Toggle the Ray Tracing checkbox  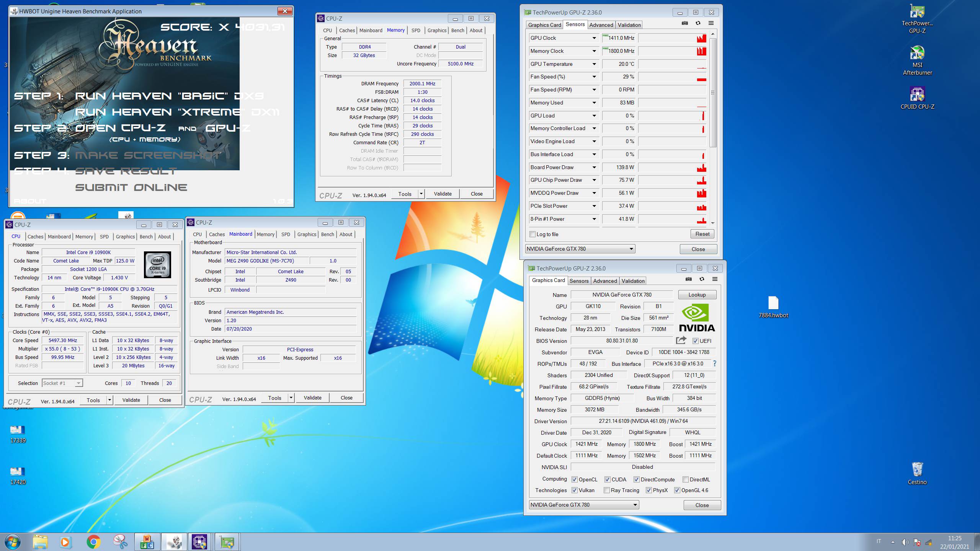607,490
